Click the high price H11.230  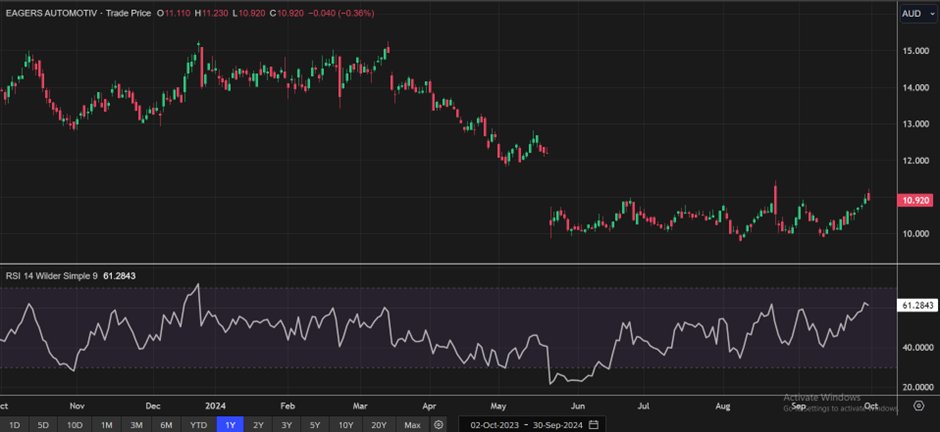pyautogui.click(x=211, y=13)
